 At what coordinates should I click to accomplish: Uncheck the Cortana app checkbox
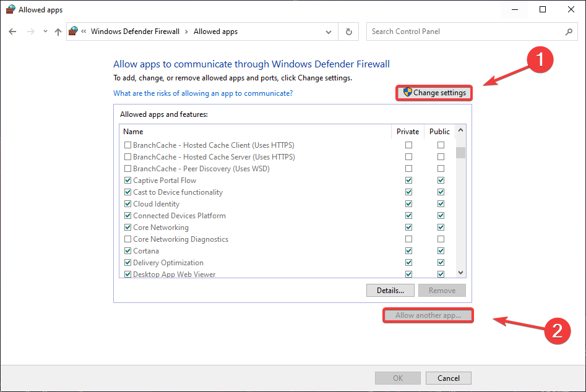coord(128,251)
